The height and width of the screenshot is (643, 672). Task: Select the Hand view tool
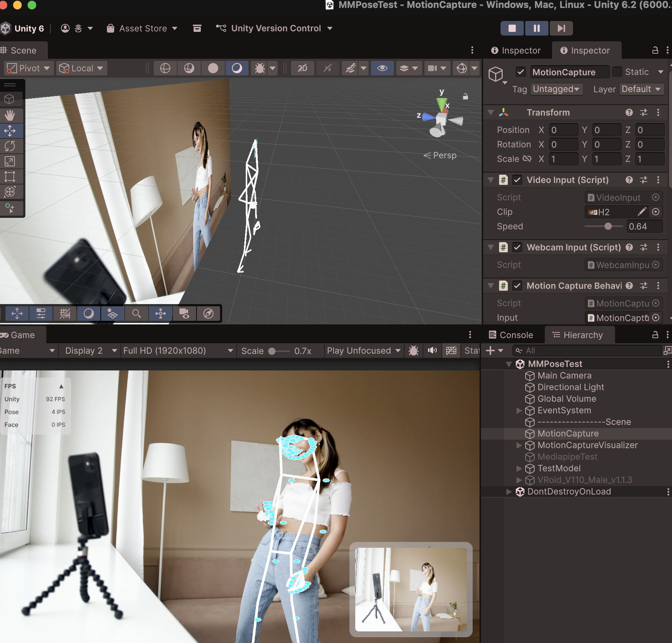(x=10, y=116)
